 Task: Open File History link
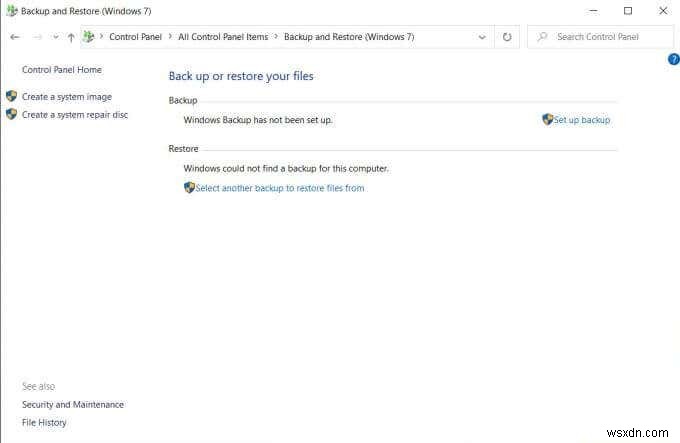point(44,423)
